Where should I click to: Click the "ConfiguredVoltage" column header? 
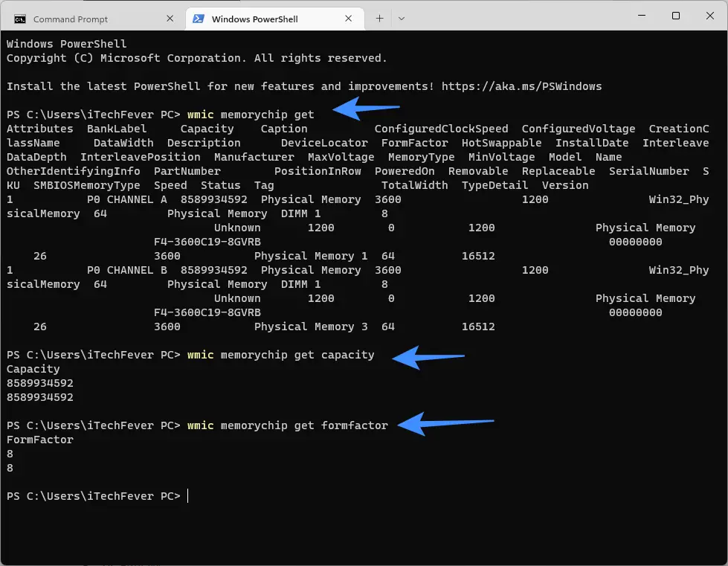click(579, 129)
